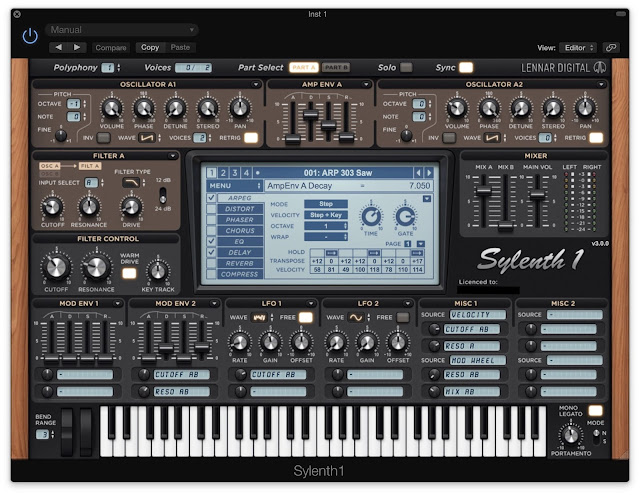Click the Compare button

pyautogui.click(x=111, y=48)
